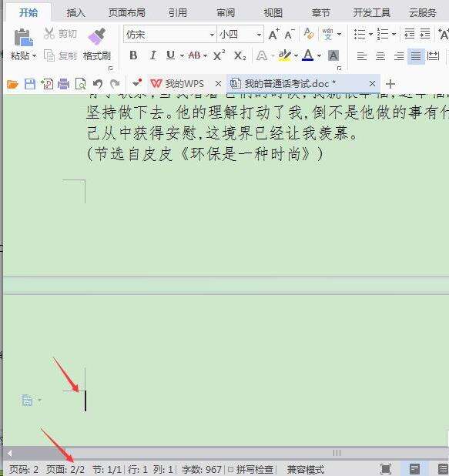Expand quick access toolbar customize arrow
Image resolution: width=449 pixels, height=476 pixels.
pyautogui.click(x=136, y=82)
